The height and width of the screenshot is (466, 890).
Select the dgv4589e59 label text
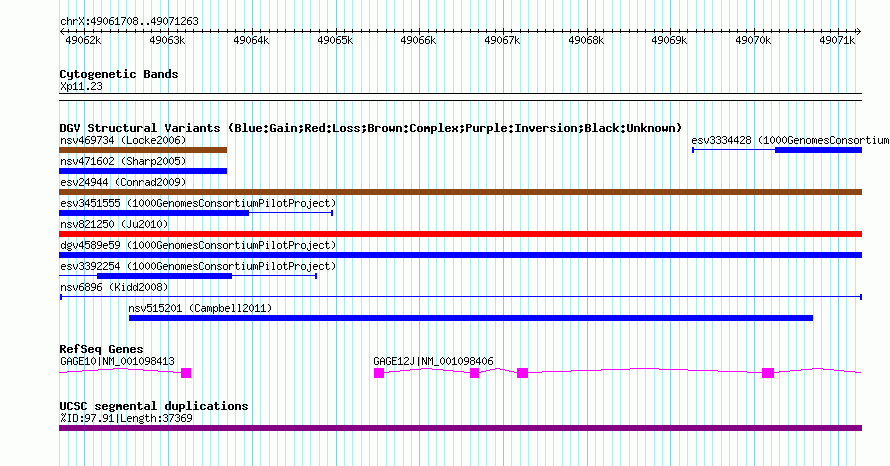tap(198, 245)
